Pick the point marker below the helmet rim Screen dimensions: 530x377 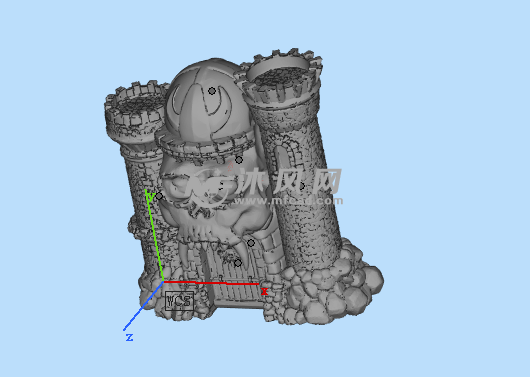pos(239,160)
